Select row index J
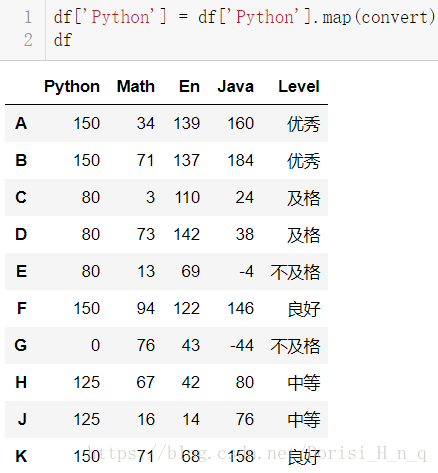Screen dimensions: 438x473 [x=22, y=419]
